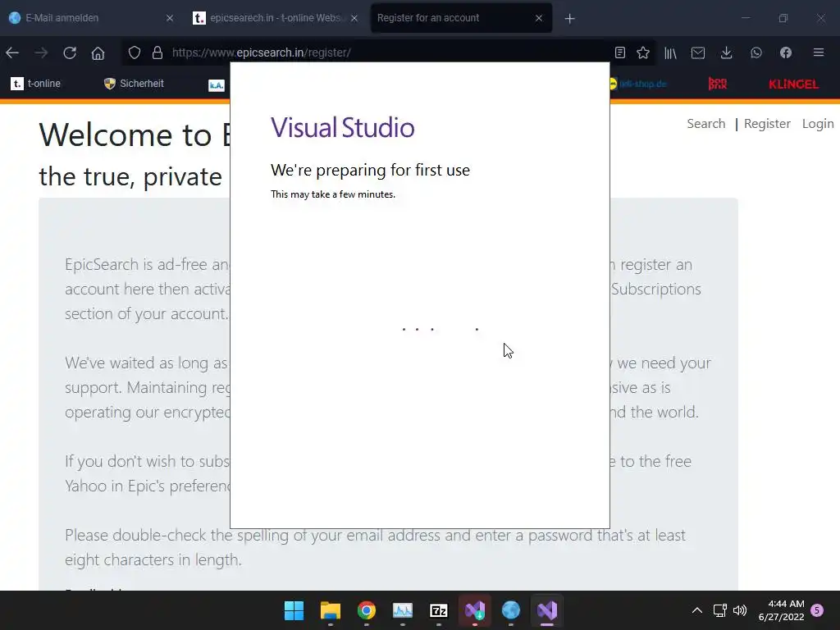Open Google Chrome from the taskbar
Image resolution: width=840 pixels, height=630 pixels.
click(367, 610)
